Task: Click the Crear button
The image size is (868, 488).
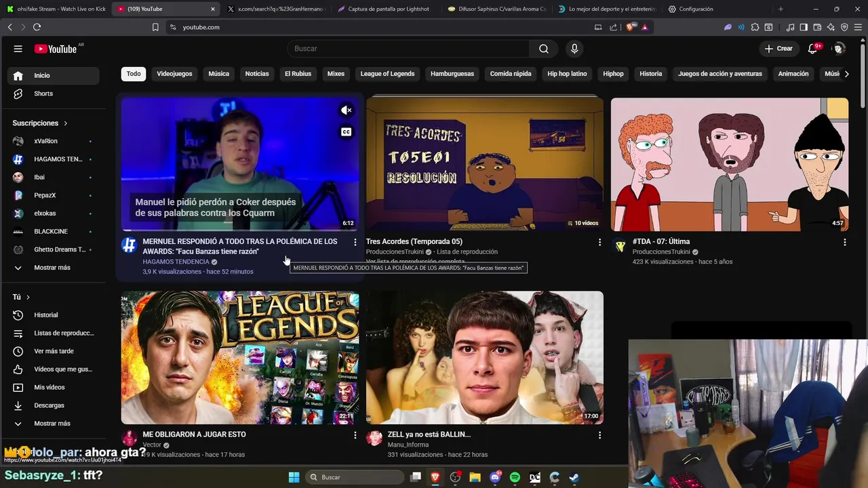Action: coord(778,49)
